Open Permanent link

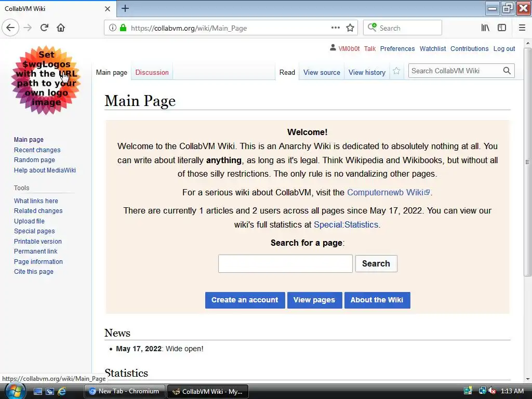(36, 251)
